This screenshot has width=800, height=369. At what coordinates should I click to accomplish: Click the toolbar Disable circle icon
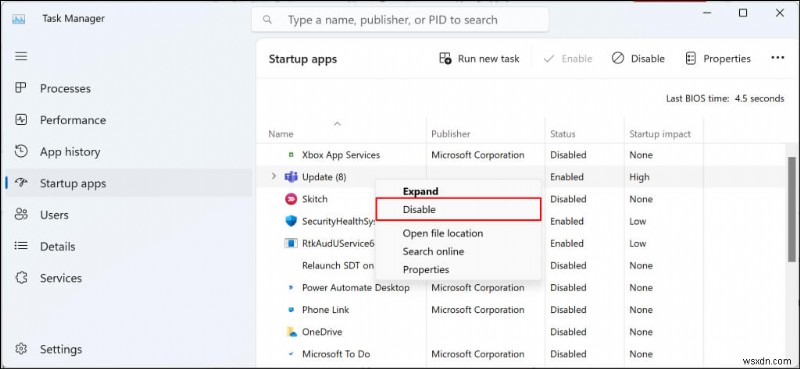[618, 59]
